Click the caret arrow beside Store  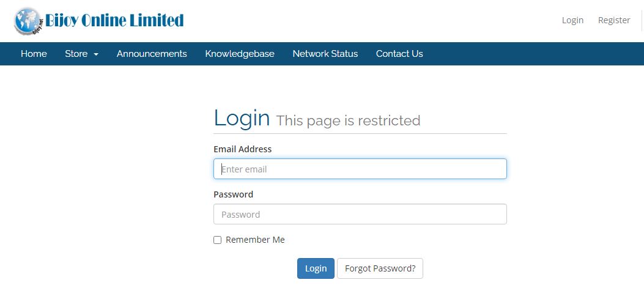pyautogui.click(x=96, y=54)
